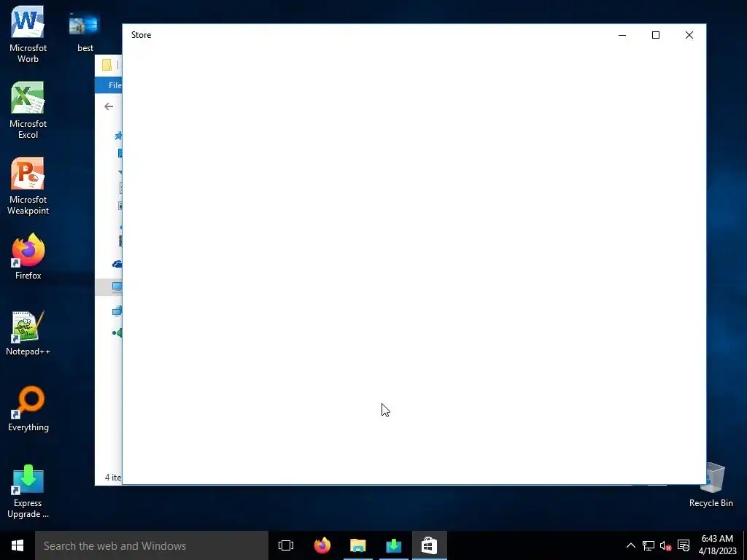Close the Store window
This screenshot has width=747, height=560.
(689, 35)
